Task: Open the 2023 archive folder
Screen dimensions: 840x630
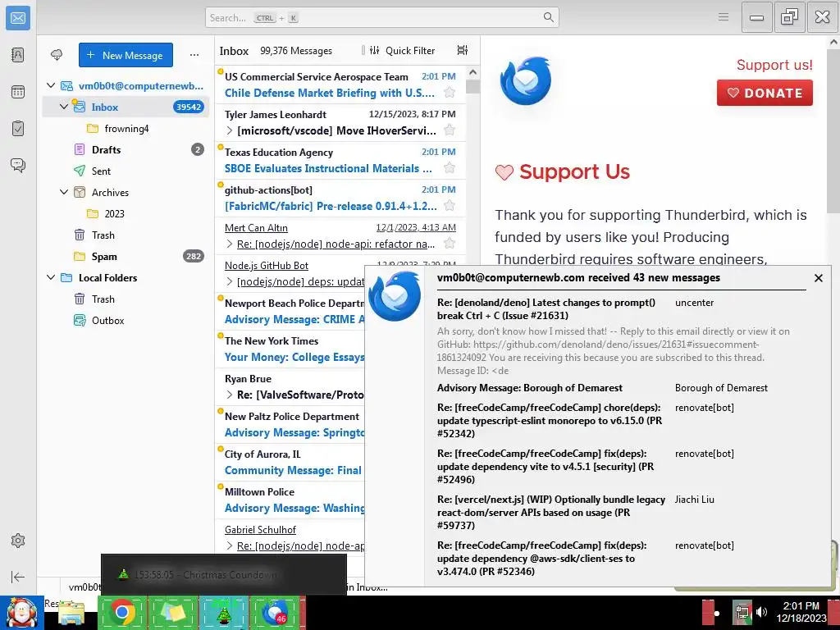Action: (126, 214)
